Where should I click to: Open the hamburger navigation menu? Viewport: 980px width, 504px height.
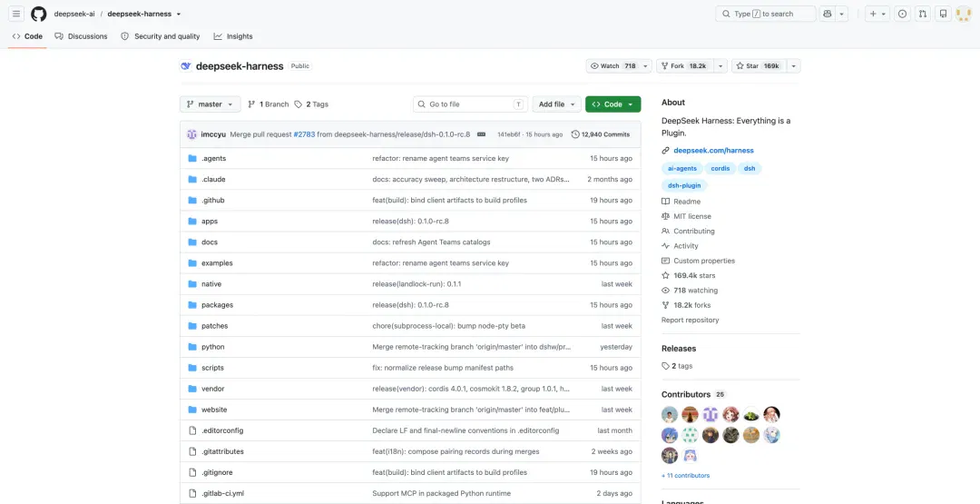point(17,14)
